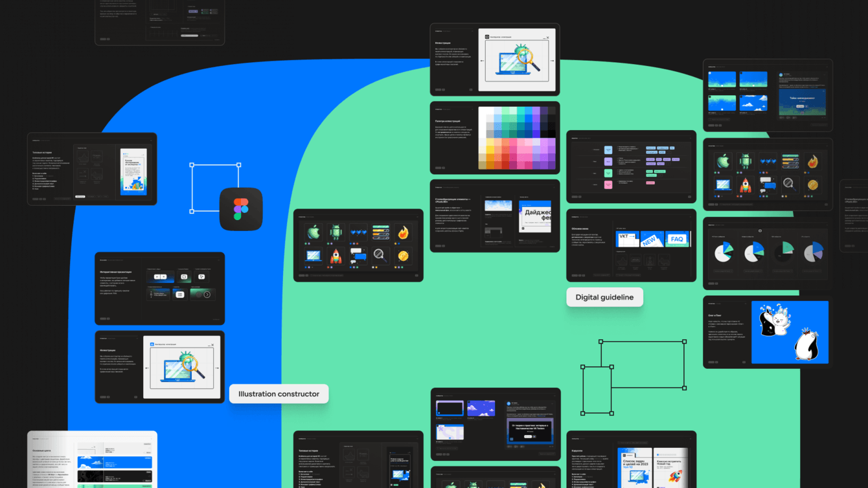Click the folder icon tile in the interactive presentation card

184,277
